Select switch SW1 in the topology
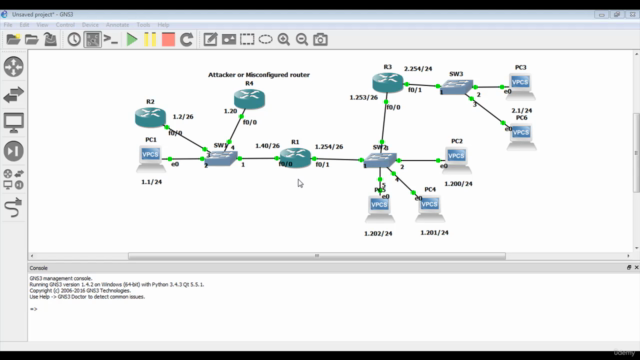Image resolution: width=640 pixels, height=360 pixels. (221, 158)
